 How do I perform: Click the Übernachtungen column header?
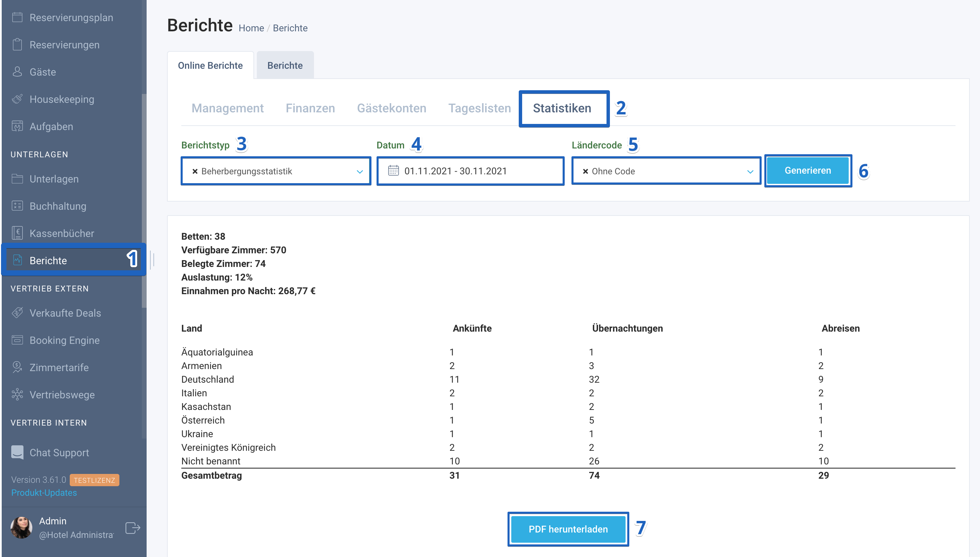627,328
